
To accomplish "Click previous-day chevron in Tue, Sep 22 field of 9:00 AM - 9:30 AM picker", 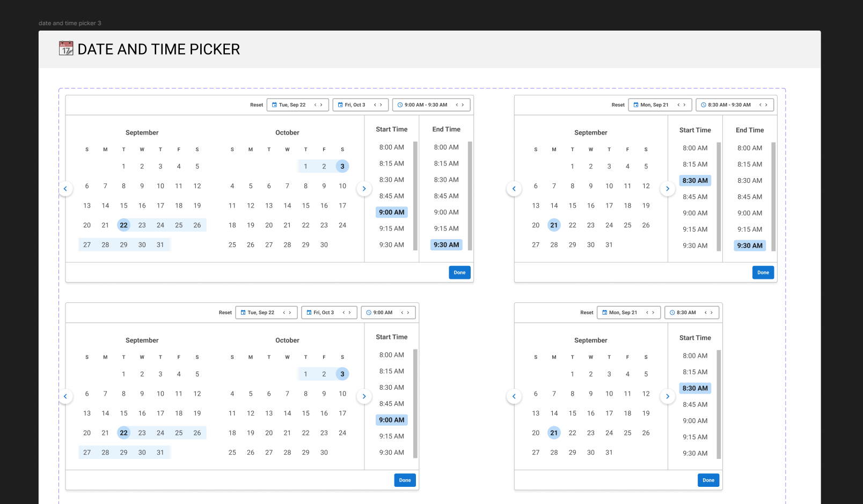I will pyautogui.click(x=315, y=105).
